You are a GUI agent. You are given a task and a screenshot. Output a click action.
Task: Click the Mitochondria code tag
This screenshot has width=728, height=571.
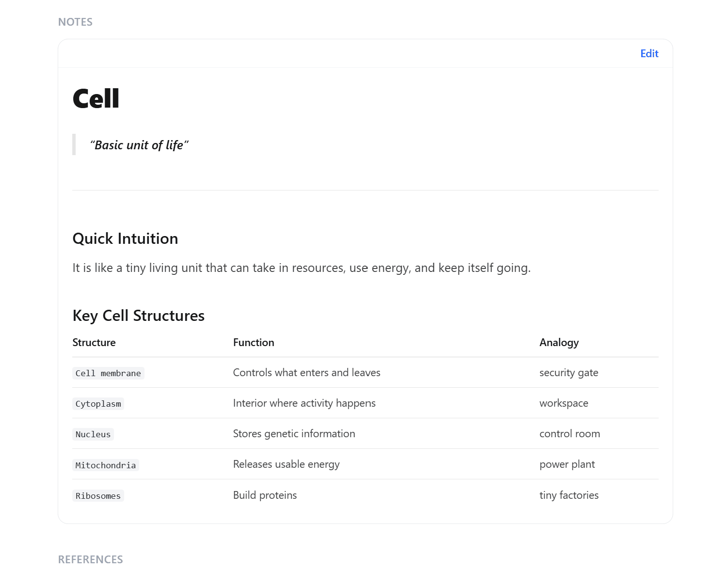(106, 465)
